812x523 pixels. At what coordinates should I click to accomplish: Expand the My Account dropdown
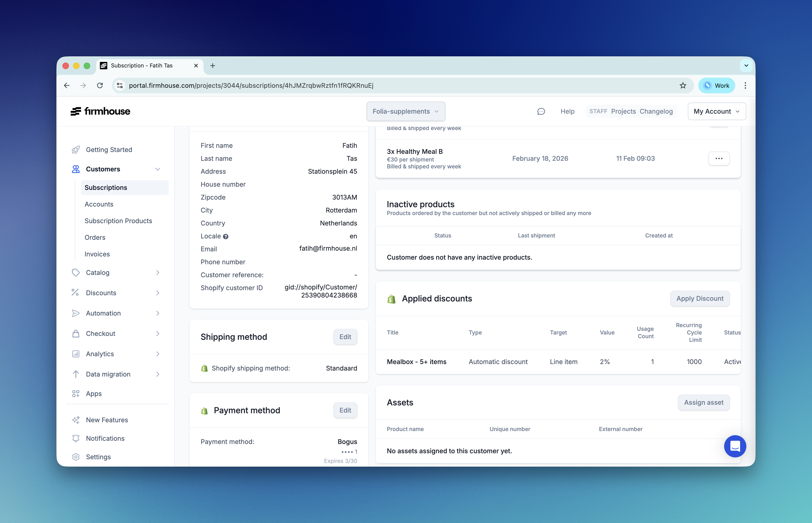[x=717, y=111]
